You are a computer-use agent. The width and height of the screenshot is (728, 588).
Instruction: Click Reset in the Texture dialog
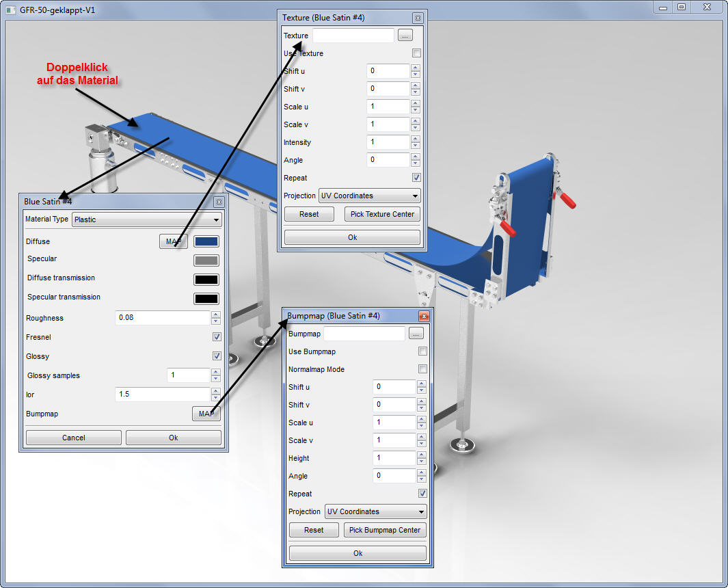click(x=309, y=214)
